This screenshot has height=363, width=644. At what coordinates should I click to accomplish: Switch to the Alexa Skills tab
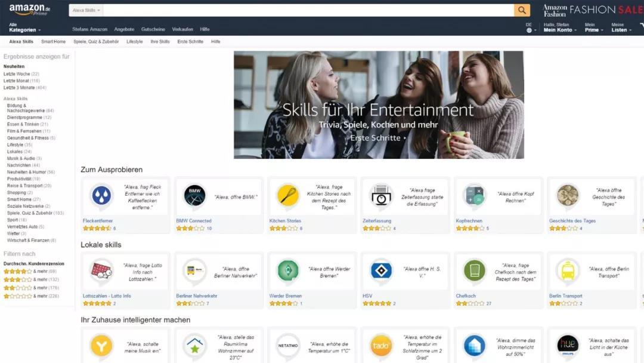pyautogui.click(x=21, y=42)
